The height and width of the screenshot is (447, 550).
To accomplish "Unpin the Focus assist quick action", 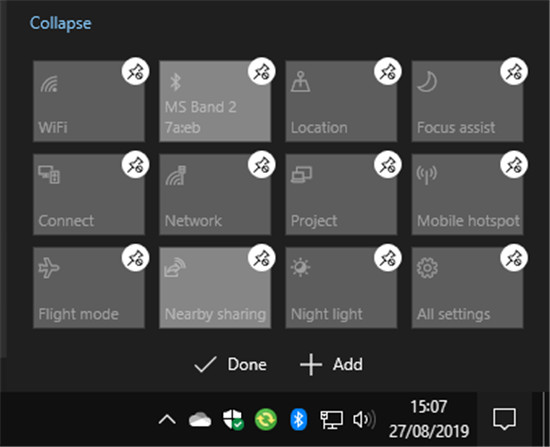I will pos(514,71).
